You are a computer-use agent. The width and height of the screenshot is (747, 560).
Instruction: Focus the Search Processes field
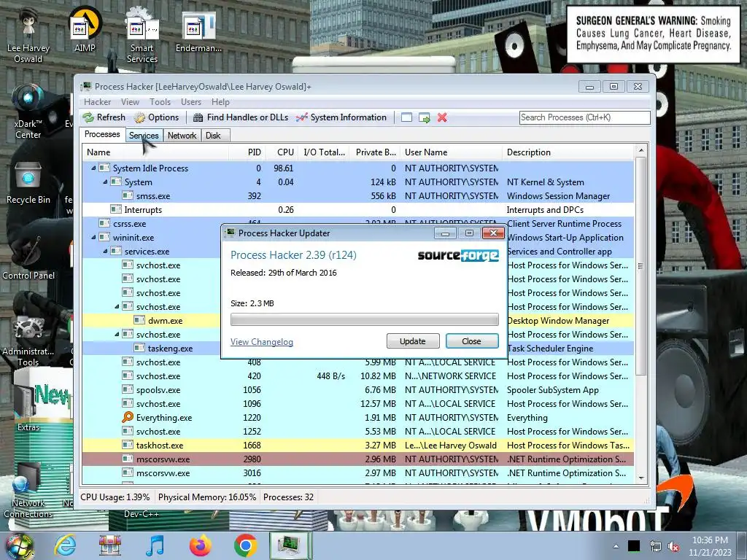coord(584,117)
